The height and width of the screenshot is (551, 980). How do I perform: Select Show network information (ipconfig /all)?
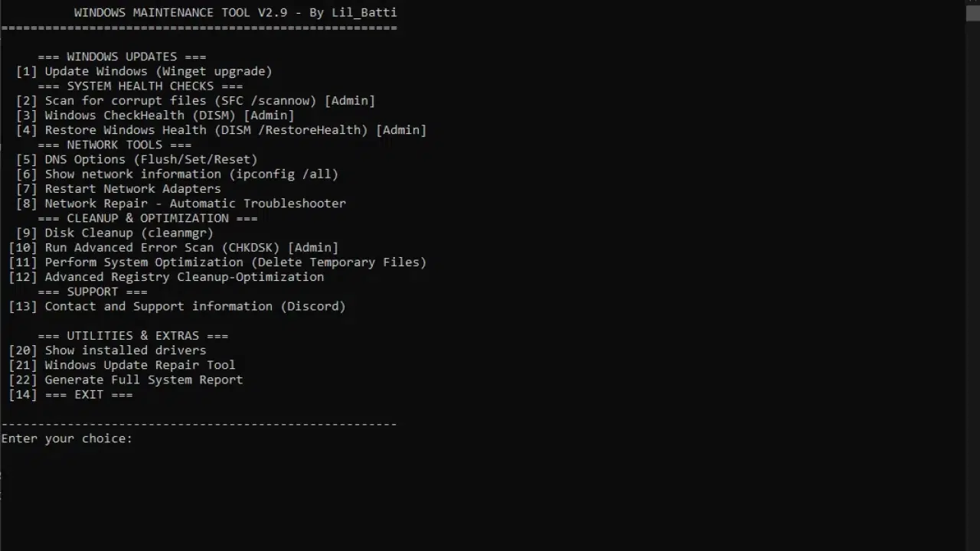(177, 174)
